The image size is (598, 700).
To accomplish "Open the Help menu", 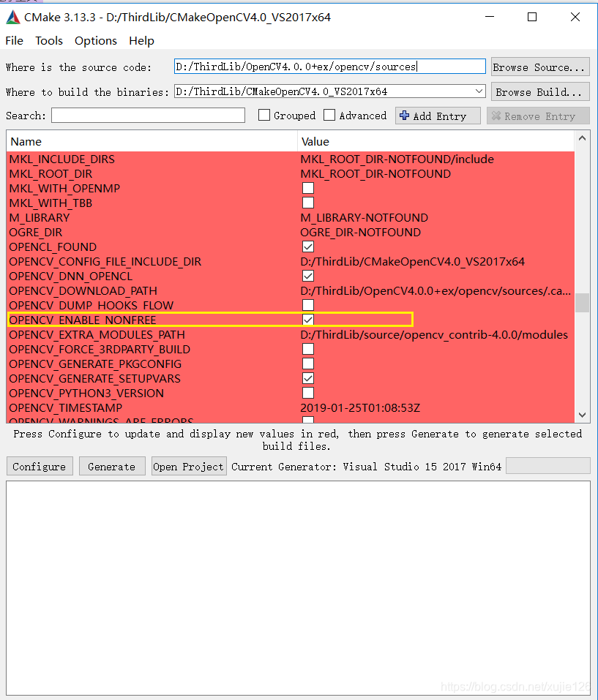I will (x=141, y=41).
